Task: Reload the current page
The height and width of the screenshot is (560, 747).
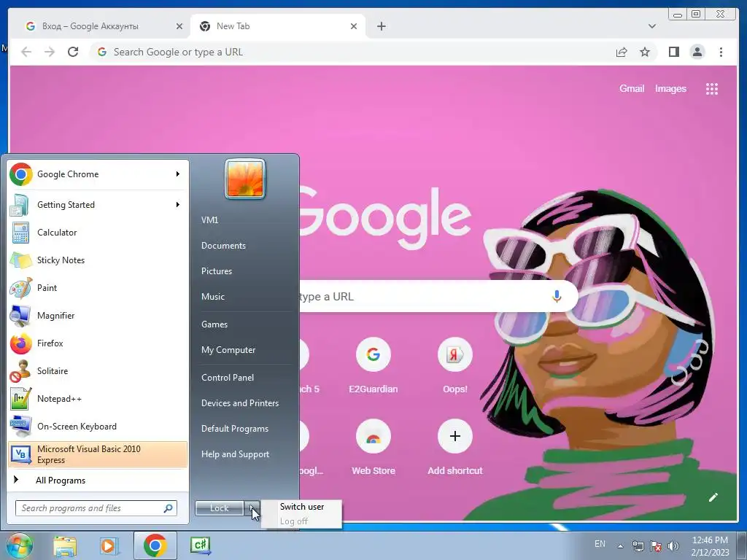Action: pos(73,52)
